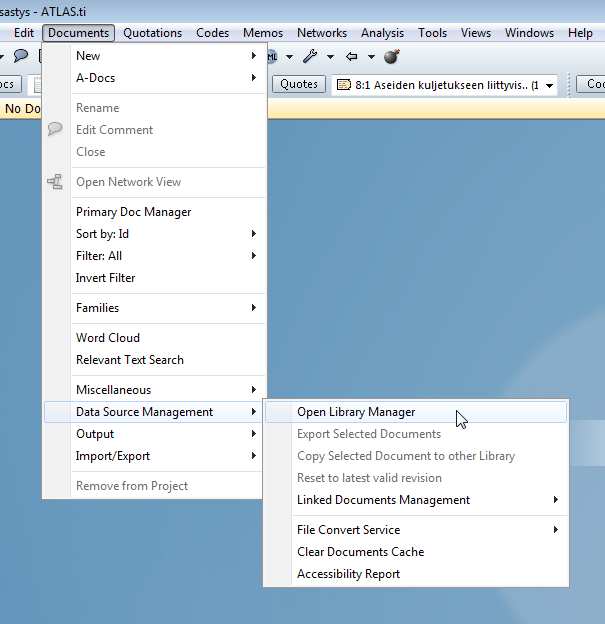Open the Help menu
The image size is (605, 624).
point(580,33)
